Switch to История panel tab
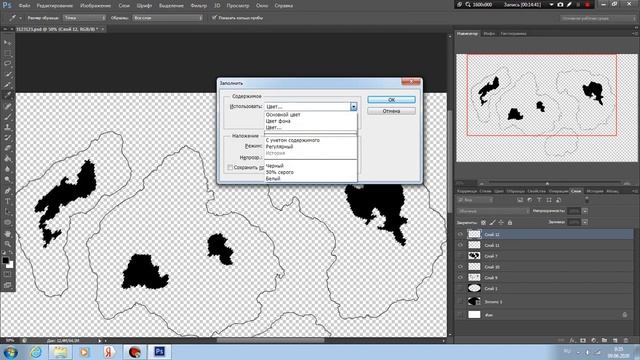Viewport: 640px width, 360px height. (x=594, y=191)
